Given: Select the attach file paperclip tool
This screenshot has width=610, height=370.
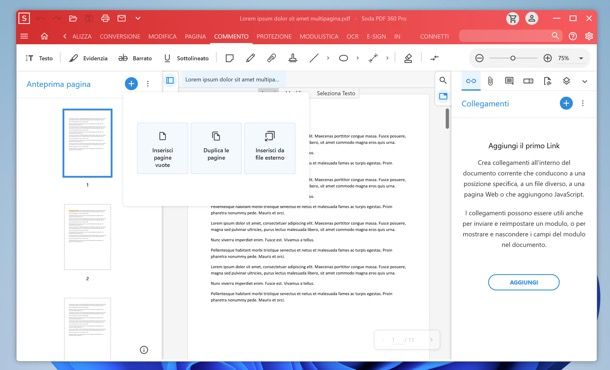Looking at the screenshot, I should (x=271, y=58).
